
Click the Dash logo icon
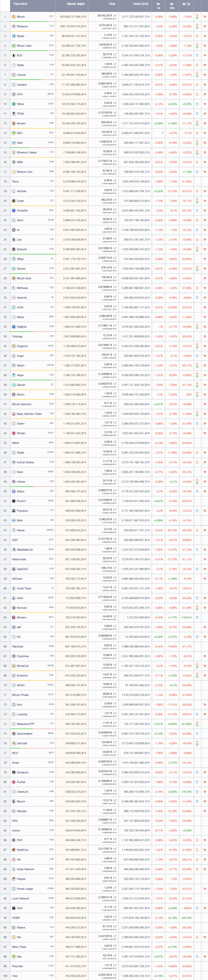click(x=14, y=143)
